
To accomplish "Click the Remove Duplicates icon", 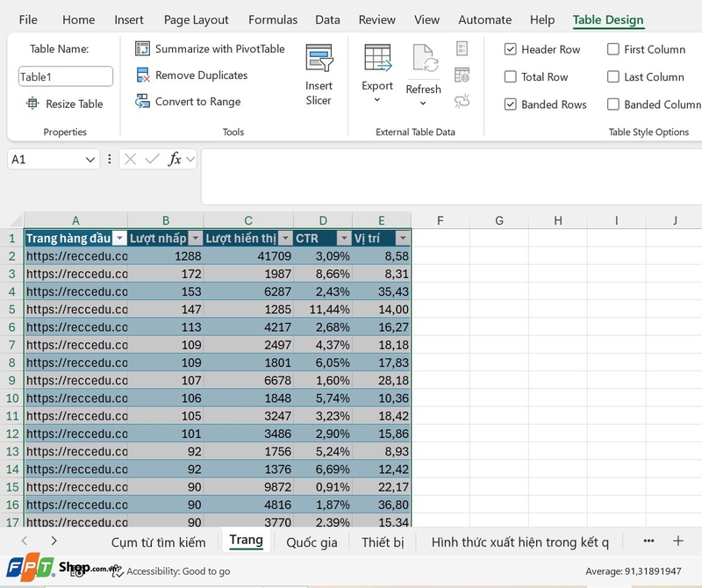I will point(141,75).
